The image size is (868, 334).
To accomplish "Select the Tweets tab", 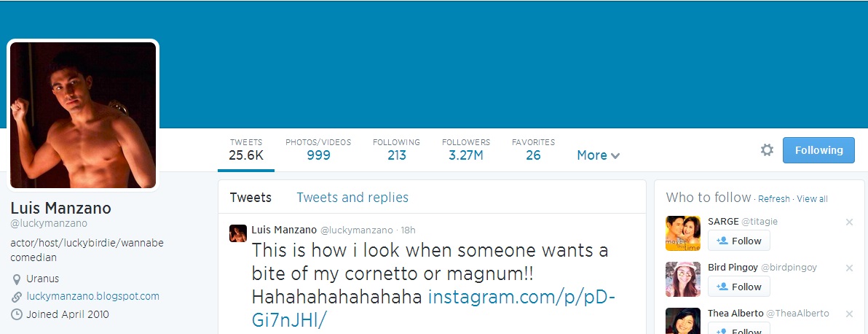I will pos(250,198).
